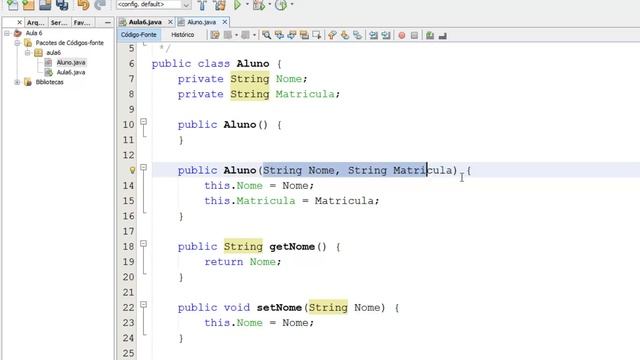Click the getNome method name
Screen dimensions: 640x360
(x=292, y=247)
